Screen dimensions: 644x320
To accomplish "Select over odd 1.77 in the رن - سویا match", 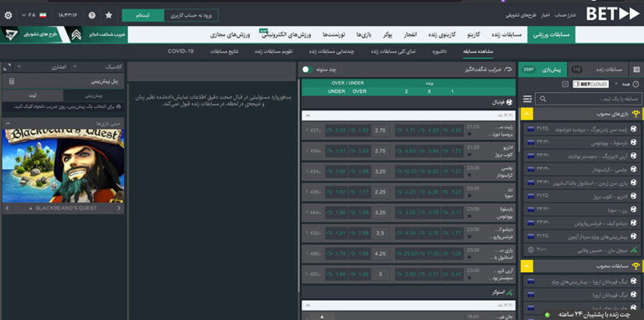I will 360,192.
